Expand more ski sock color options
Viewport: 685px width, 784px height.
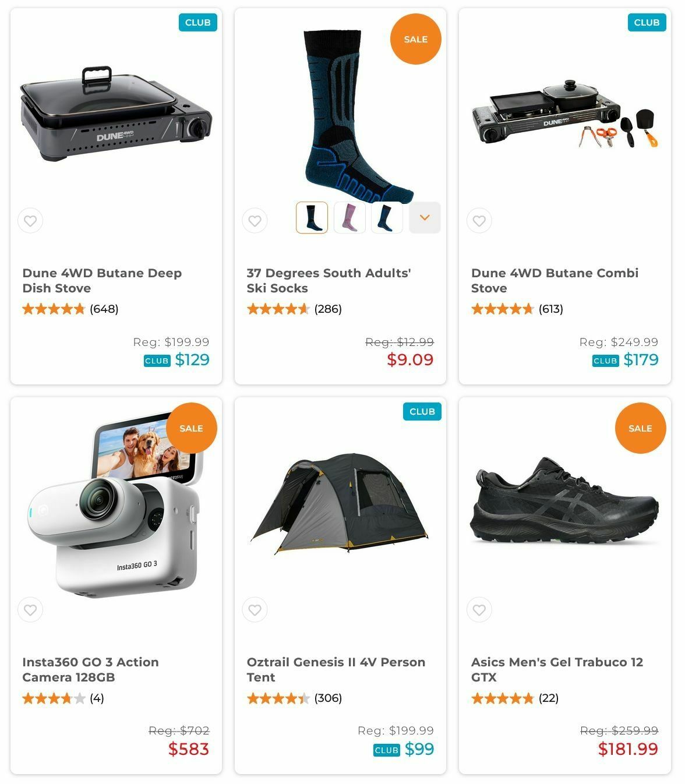click(425, 217)
